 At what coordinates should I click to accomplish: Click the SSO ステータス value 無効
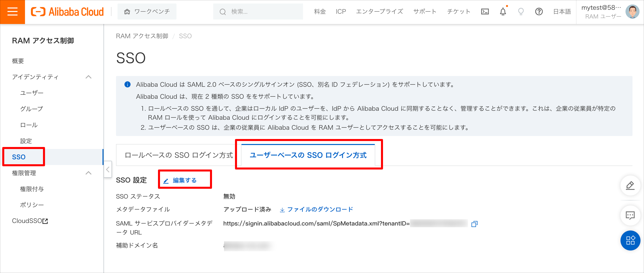(x=229, y=196)
